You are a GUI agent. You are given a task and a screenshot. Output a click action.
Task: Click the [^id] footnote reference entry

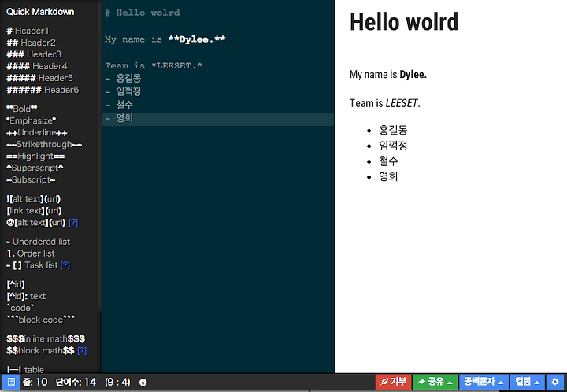[x=16, y=284]
